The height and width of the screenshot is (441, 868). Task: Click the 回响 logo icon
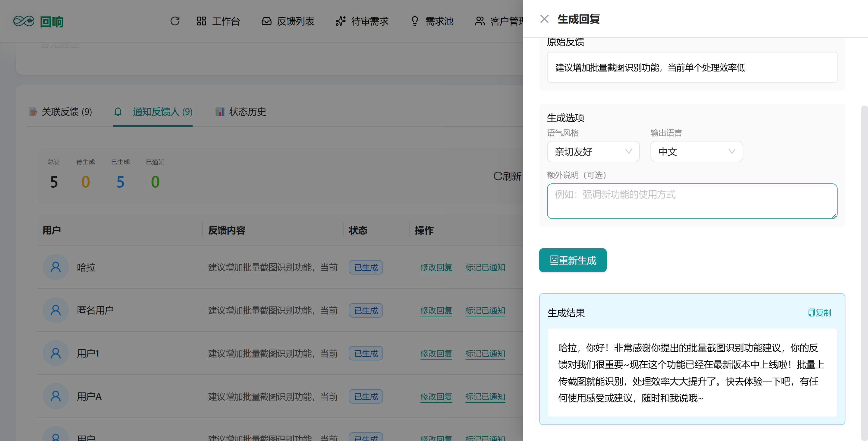click(24, 21)
